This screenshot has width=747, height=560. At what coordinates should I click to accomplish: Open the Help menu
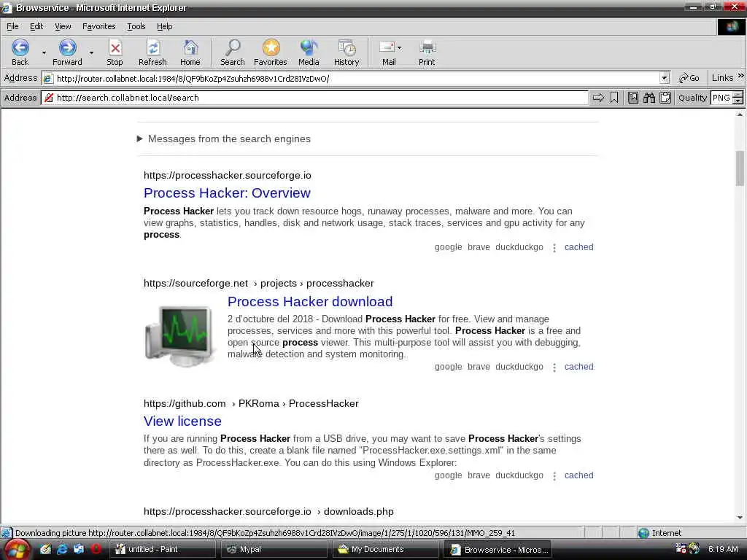click(x=164, y=27)
